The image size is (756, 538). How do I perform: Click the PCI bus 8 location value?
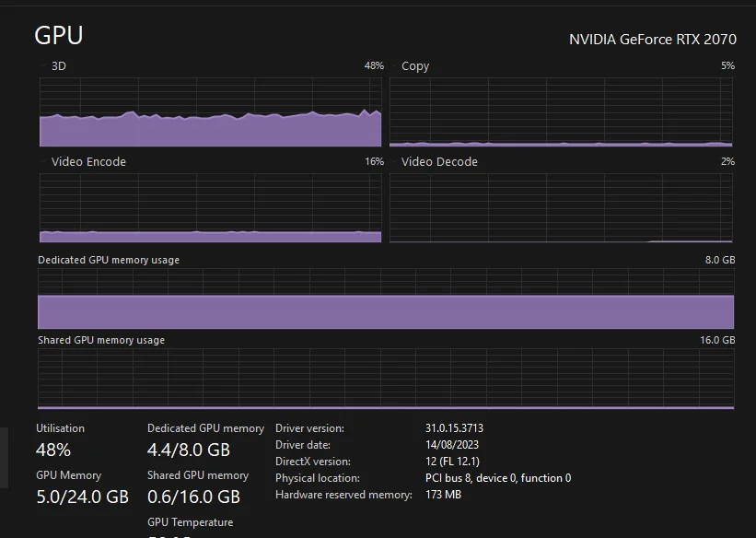(x=498, y=478)
